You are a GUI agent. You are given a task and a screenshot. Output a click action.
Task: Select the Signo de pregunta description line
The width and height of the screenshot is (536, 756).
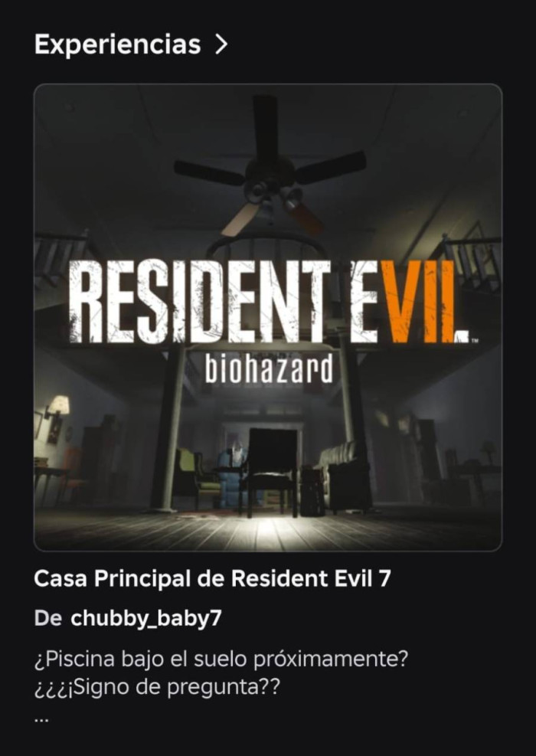(x=157, y=688)
